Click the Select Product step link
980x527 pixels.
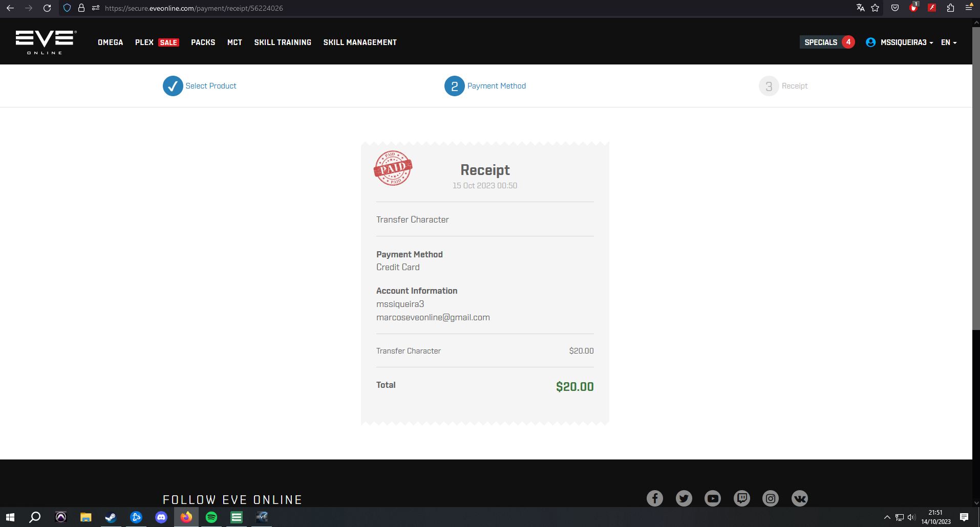click(x=211, y=86)
